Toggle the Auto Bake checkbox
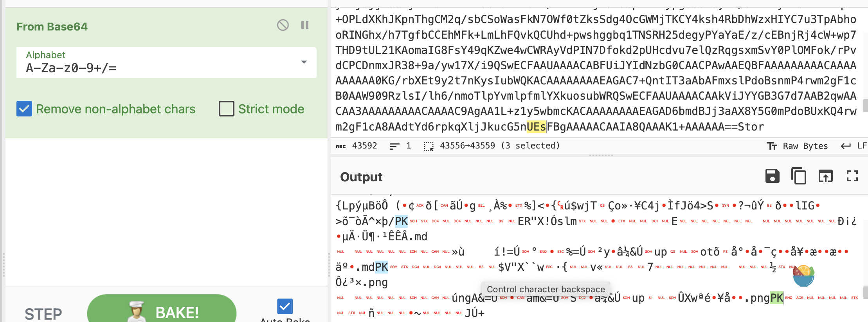The height and width of the screenshot is (322, 868). click(x=285, y=306)
